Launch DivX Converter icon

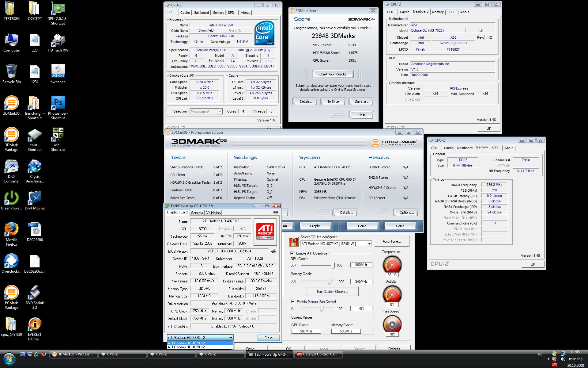coord(11,171)
